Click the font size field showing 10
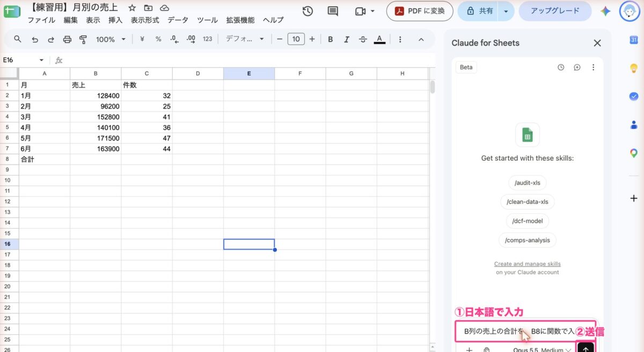The height and width of the screenshot is (352, 644). [x=296, y=39]
